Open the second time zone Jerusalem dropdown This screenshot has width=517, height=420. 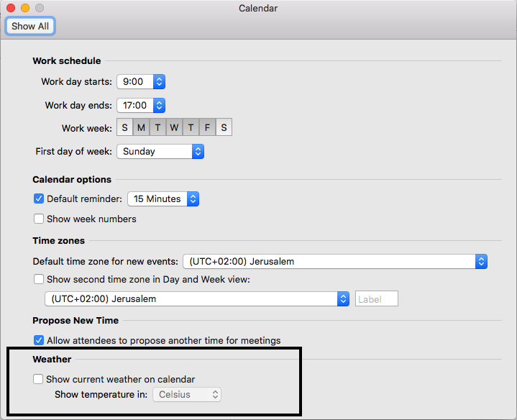[x=197, y=298]
